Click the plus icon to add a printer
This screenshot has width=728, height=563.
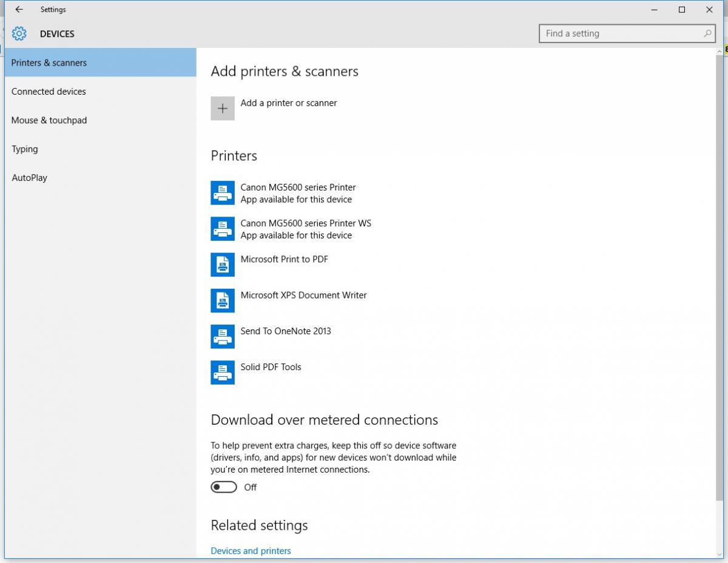(x=223, y=109)
